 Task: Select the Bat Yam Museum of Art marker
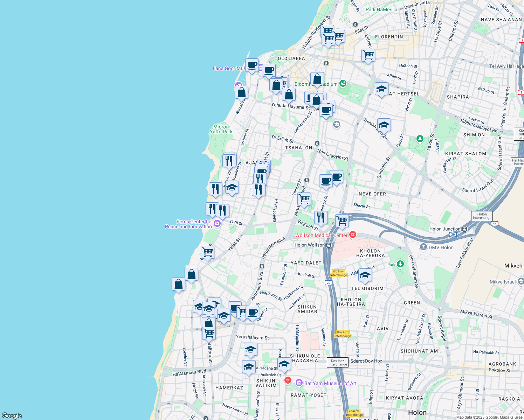(x=299, y=383)
